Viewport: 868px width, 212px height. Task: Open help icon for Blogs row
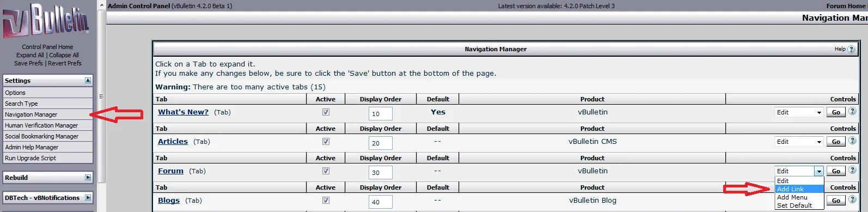[852, 199]
